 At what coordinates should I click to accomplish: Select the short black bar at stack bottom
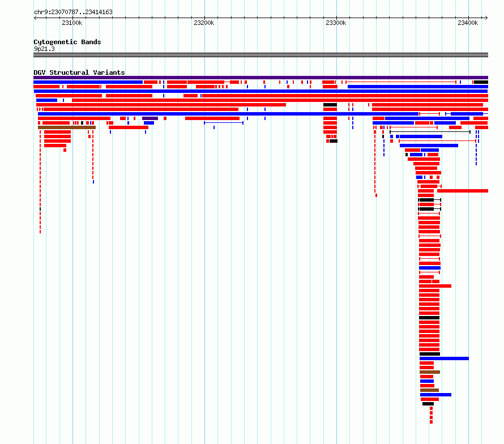click(x=428, y=404)
